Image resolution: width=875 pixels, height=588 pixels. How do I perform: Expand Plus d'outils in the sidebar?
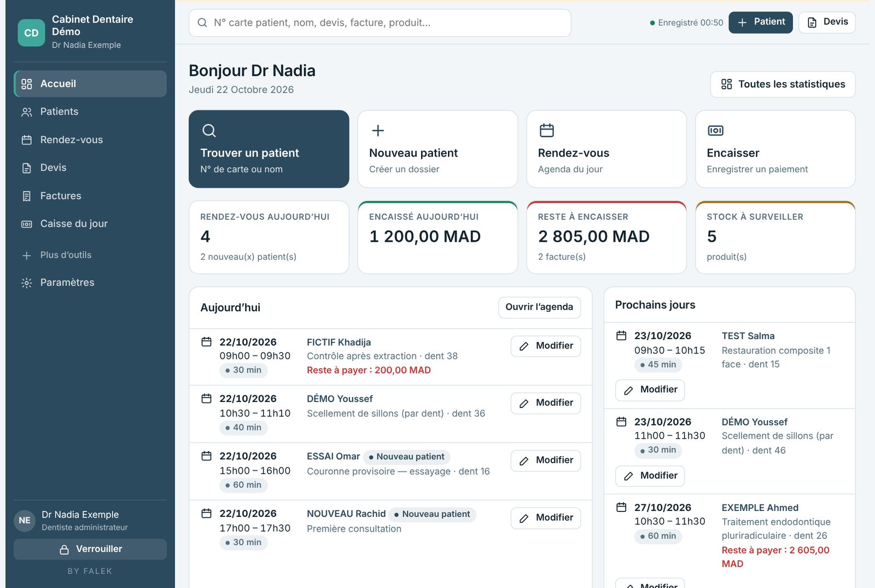[x=90, y=255]
